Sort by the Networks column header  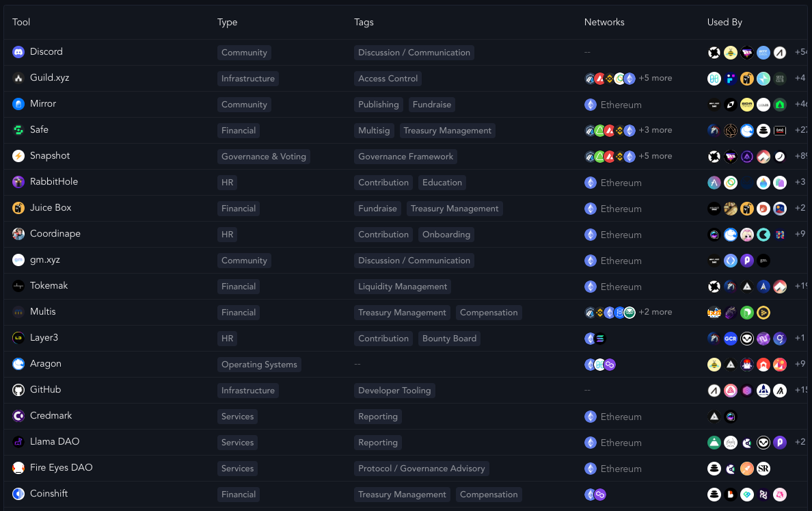click(x=604, y=23)
